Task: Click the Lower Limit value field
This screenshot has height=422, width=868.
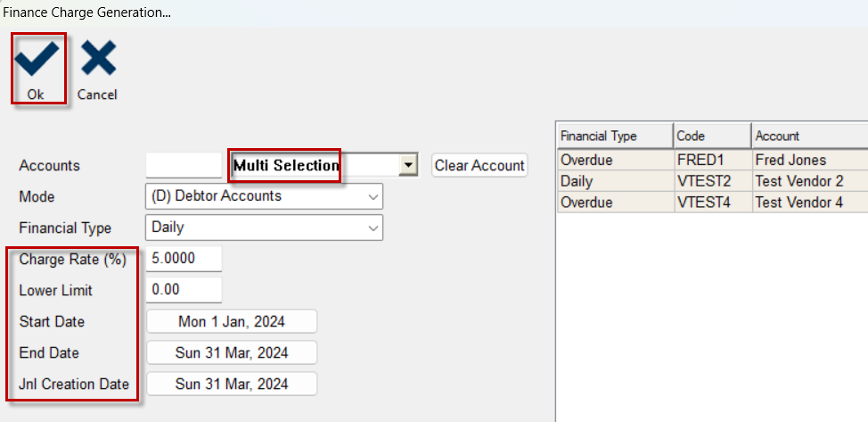Action: 184,290
